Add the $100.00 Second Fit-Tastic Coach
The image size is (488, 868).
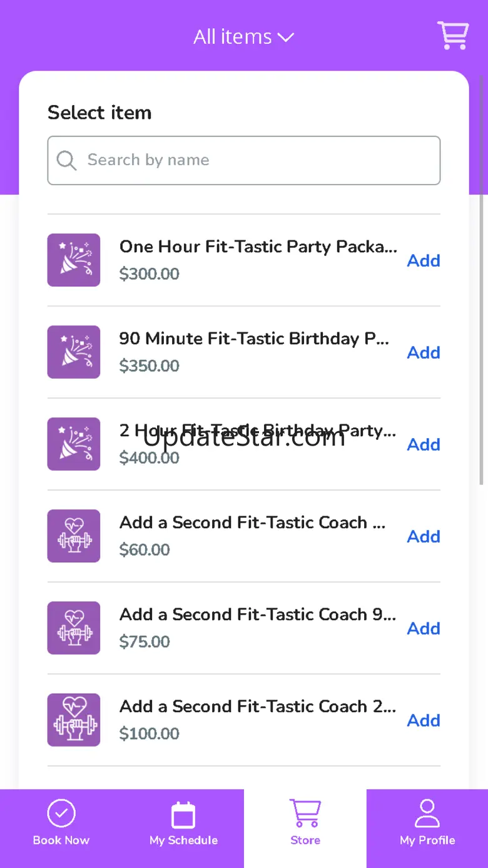[424, 720]
